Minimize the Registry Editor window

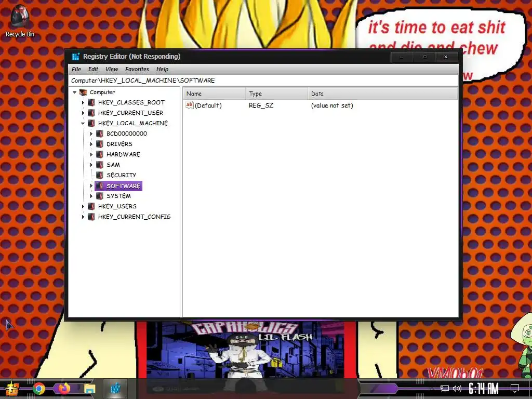402,57
